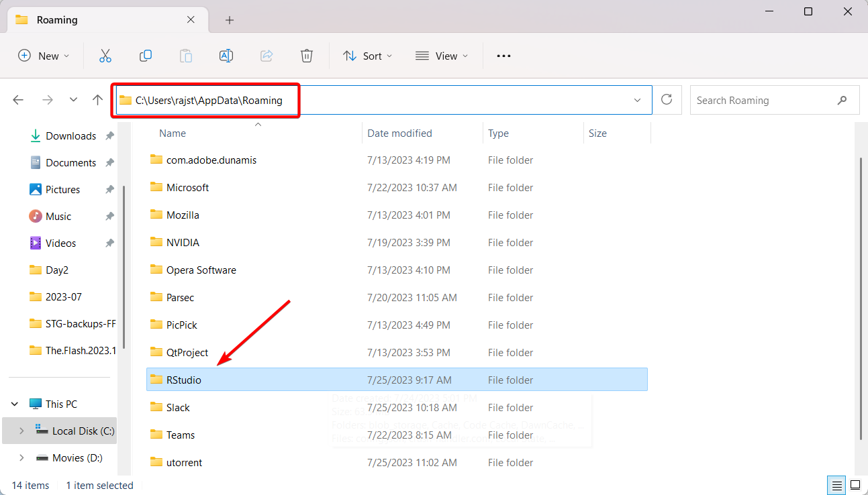Click pin icon next to Documents
The width and height of the screenshot is (868, 495).
click(x=109, y=163)
